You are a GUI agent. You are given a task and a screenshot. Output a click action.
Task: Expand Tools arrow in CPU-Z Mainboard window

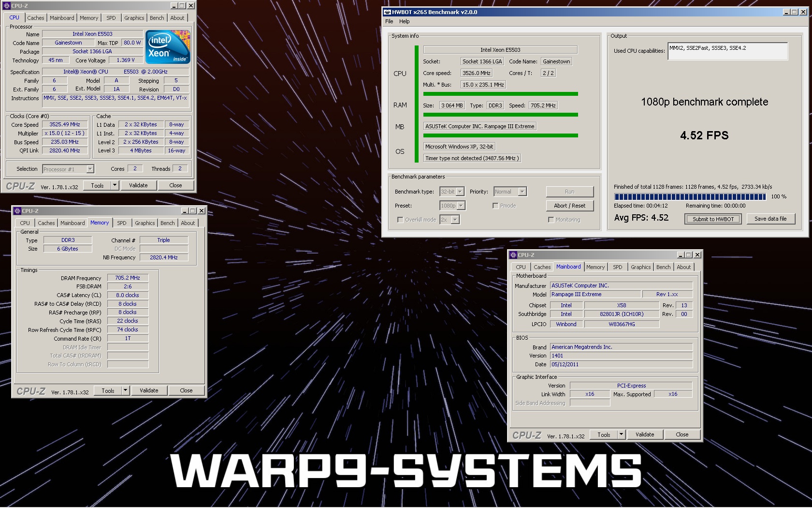(x=621, y=434)
